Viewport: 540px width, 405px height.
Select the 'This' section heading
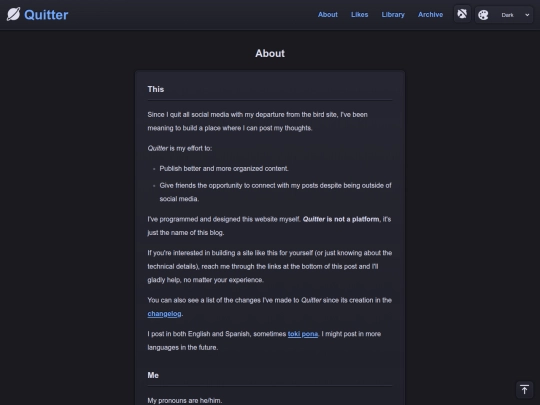coord(156,89)
